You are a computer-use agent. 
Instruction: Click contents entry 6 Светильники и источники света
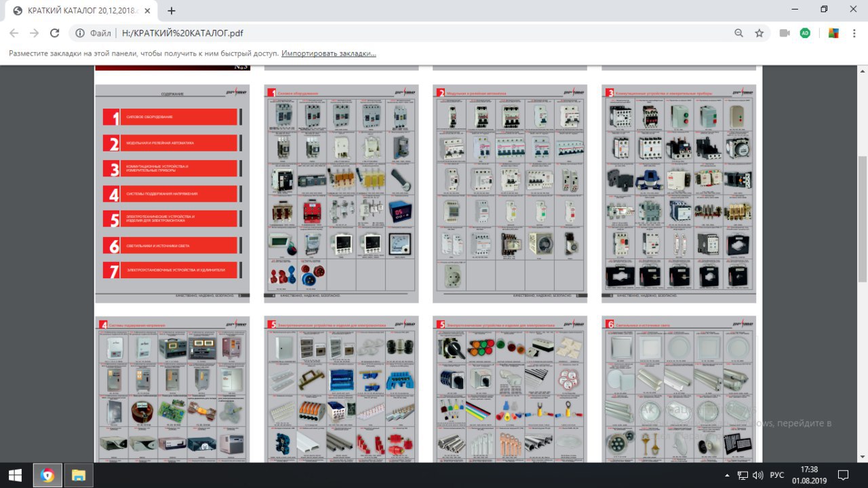pyautogui.click(x=172, y=245)
